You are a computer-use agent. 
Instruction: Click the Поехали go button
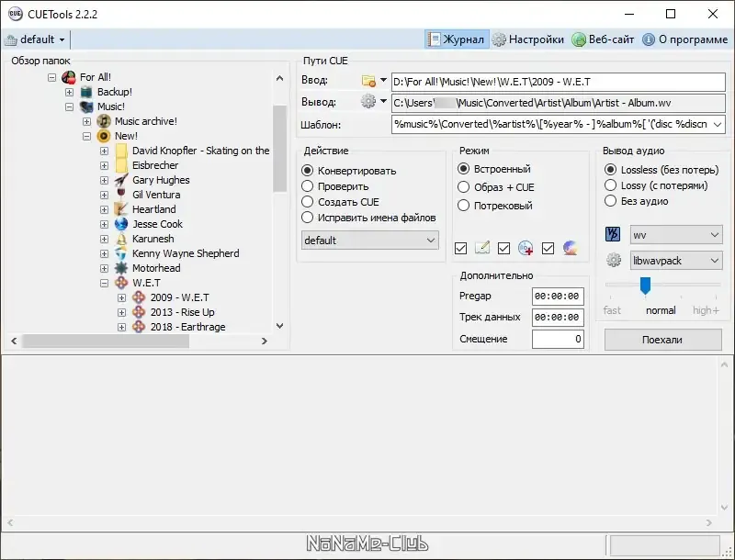pyautogui.click(x=662, y=340)
